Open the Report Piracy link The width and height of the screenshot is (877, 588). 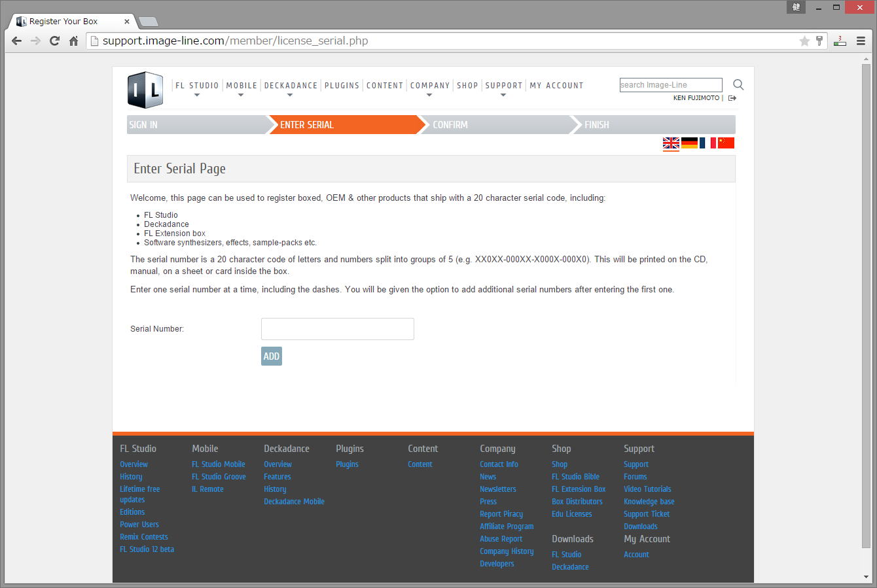[501, 514]
